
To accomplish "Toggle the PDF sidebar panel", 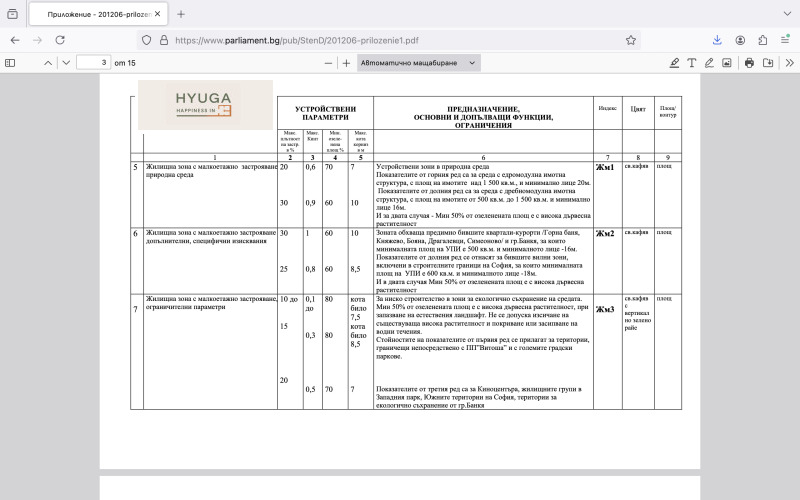I will coord(11,62).
